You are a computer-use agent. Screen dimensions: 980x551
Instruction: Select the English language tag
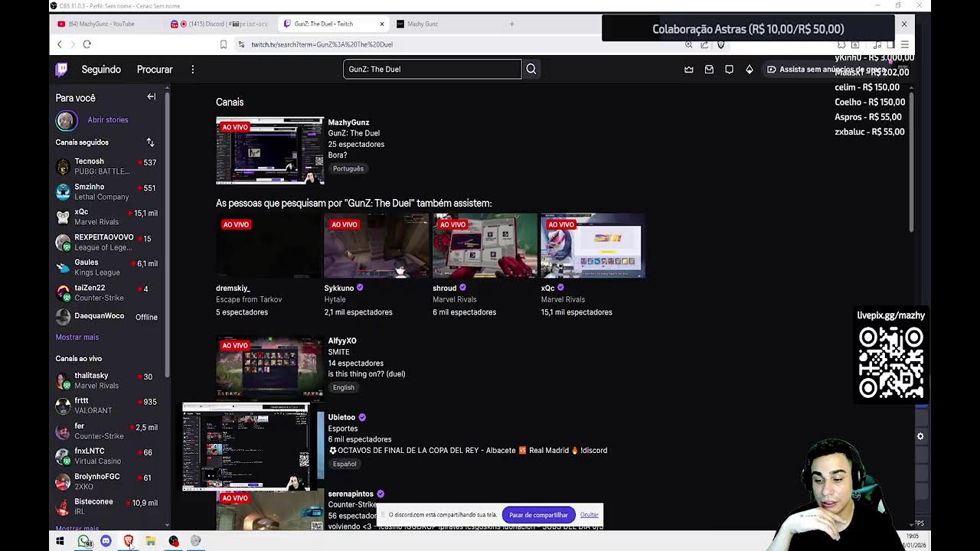(343, 387)
